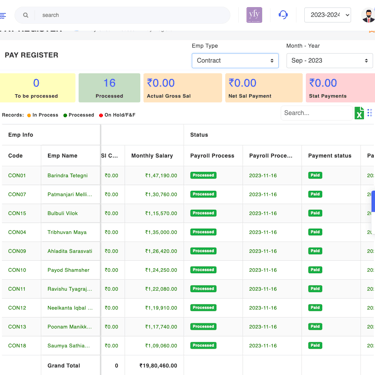Image resolution: width=375 pixels, height=375 pixels.
Task: Select employee name Ahladita Sarasvati
Action: coord(70,251)
